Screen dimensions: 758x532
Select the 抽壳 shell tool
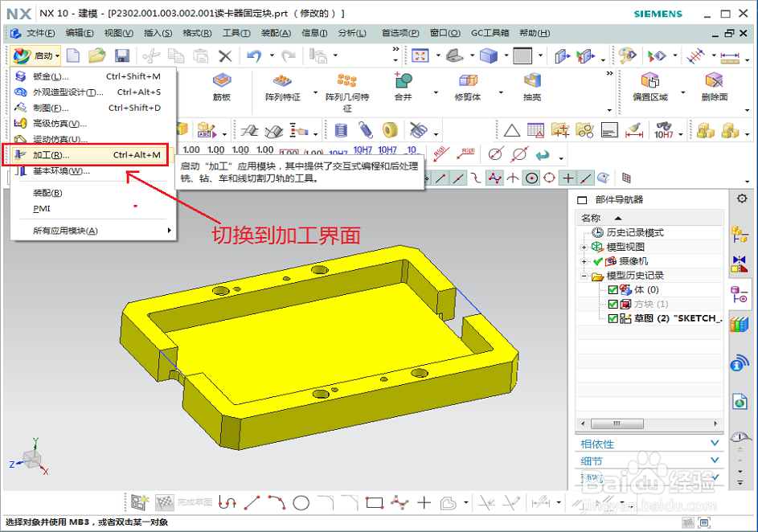[x=532, y=88]
